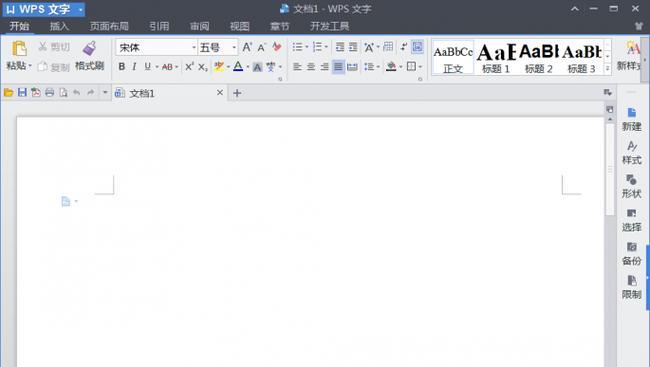This screenshot has width=650, height=367.
Task: Click the Copy (复制) icon
Action: [x=42, y=66]
